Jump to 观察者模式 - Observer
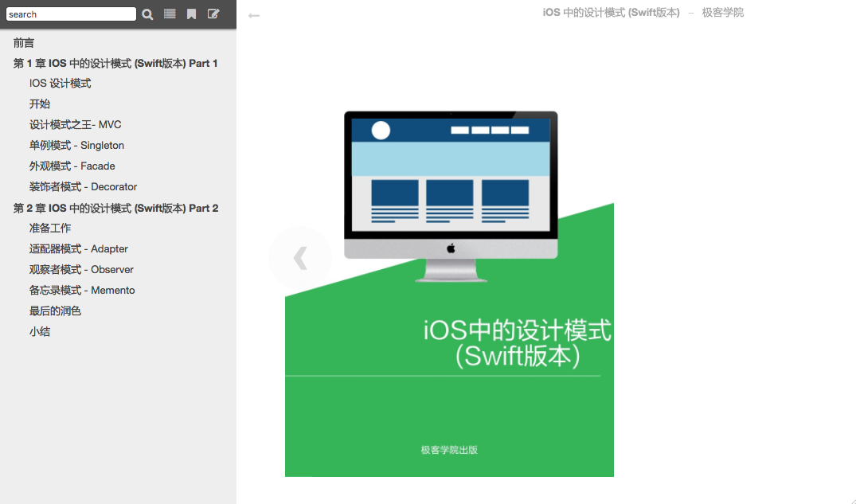856x504 pixels. coord(82,269)
